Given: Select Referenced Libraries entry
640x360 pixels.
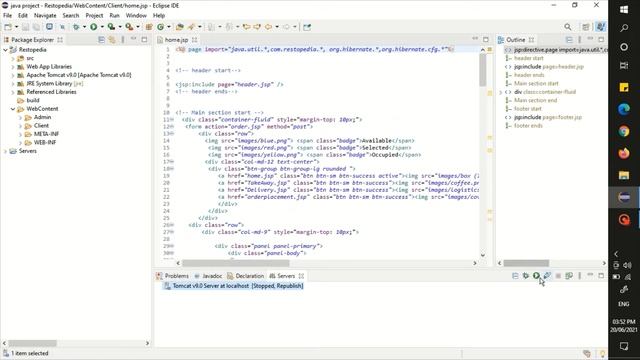Looking at the screenshot, I should (51, 92).
